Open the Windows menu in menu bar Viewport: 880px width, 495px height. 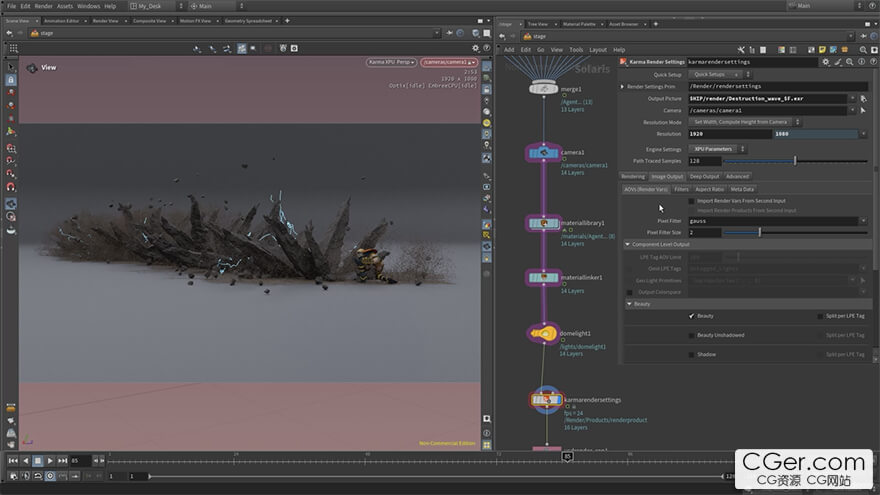[x=88, y=6]
